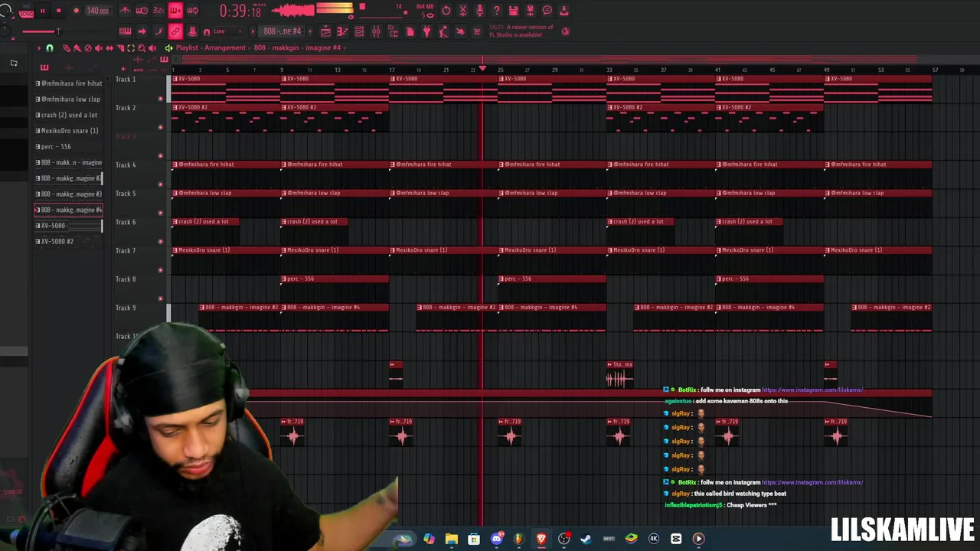Viewport: 980px width, 551px height.
Task: Click the plus button beside pattern selector
Action: [x=310, y=31]
